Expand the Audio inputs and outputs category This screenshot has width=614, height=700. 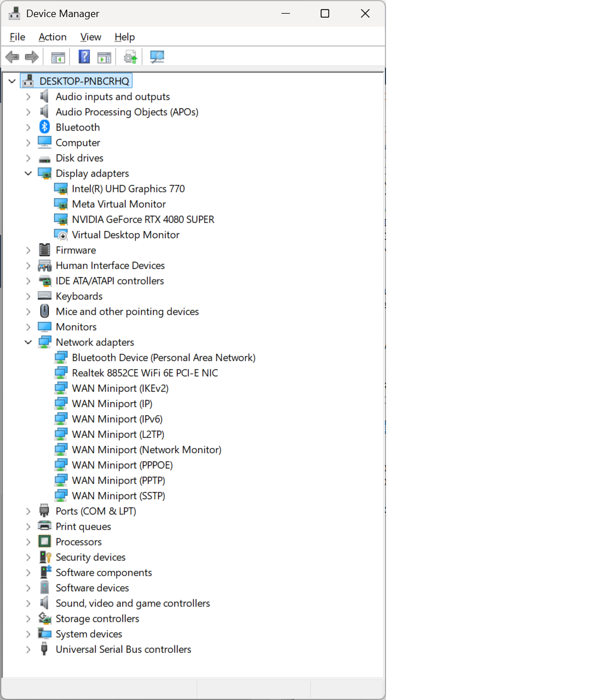pyautogui.click(x=28, y=97)
